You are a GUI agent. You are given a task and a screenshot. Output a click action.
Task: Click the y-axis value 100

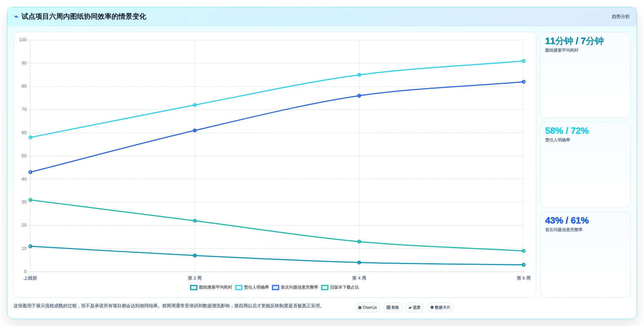23,40
